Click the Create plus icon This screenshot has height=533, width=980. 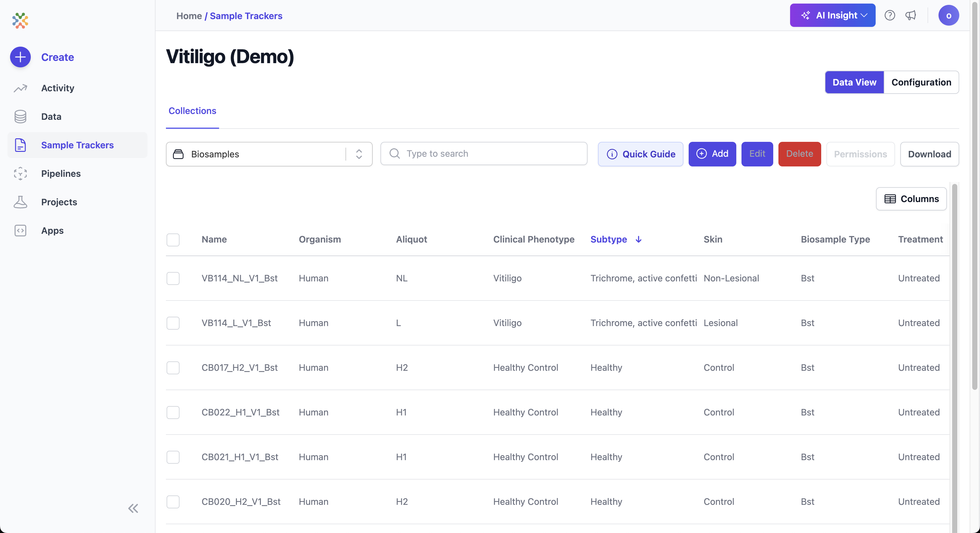point(20,57)
